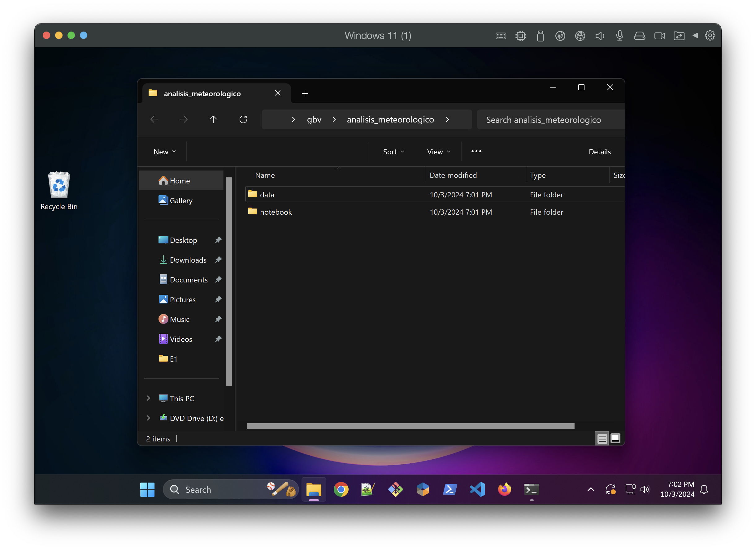Click the Up directory arrow
The height and width of the screenshot is (550, 756).
pyautogui.click(x=213, y=119)
